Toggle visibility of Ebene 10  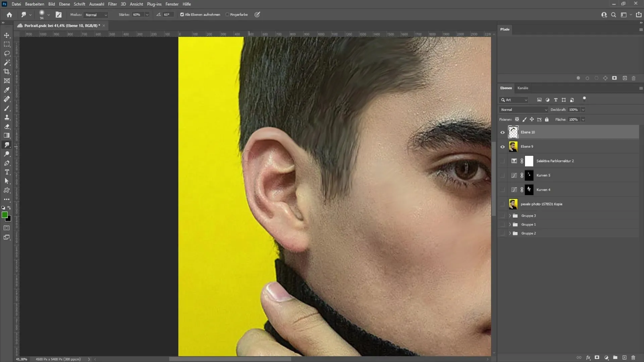tap(502, 132)
